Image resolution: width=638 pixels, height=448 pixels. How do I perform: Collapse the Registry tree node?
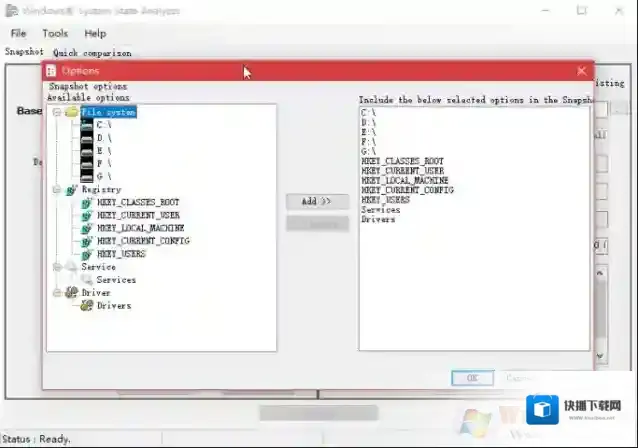click(57, 189)
